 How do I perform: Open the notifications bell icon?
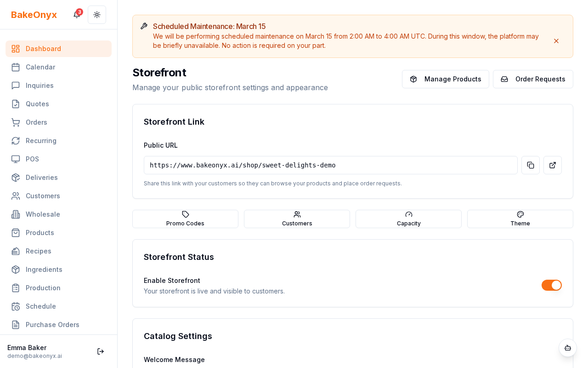point(76,15)
